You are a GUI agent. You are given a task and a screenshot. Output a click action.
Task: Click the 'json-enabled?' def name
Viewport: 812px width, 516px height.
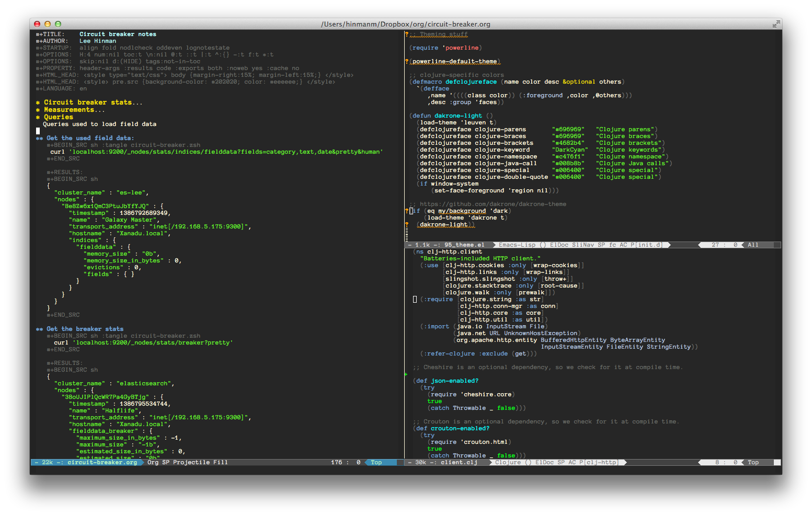coord(455,381)
